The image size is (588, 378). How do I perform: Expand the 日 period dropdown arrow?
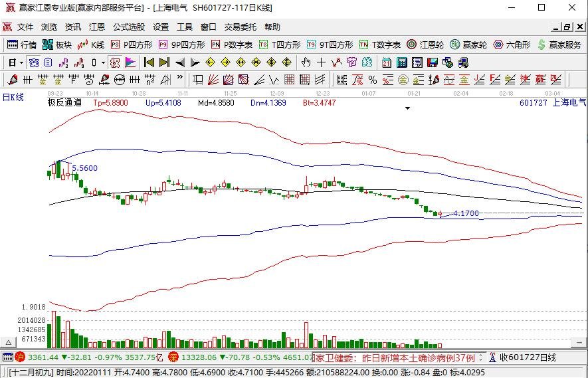21,62
